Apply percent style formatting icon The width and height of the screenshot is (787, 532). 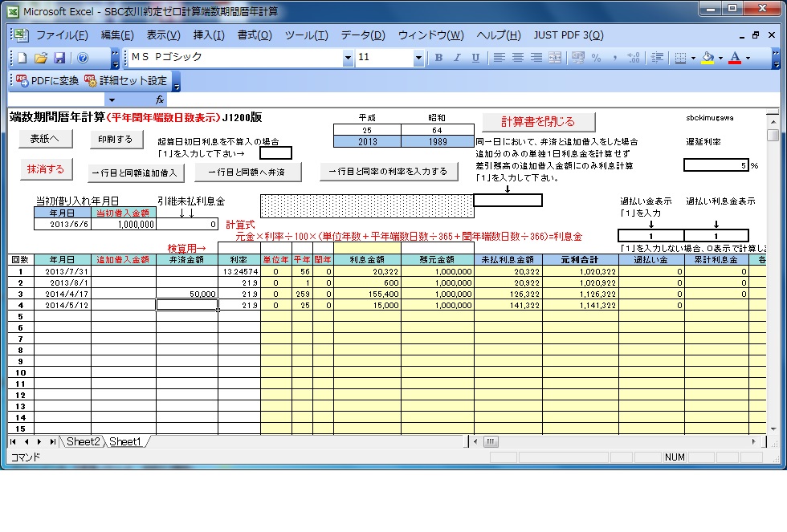click(596, 58)
